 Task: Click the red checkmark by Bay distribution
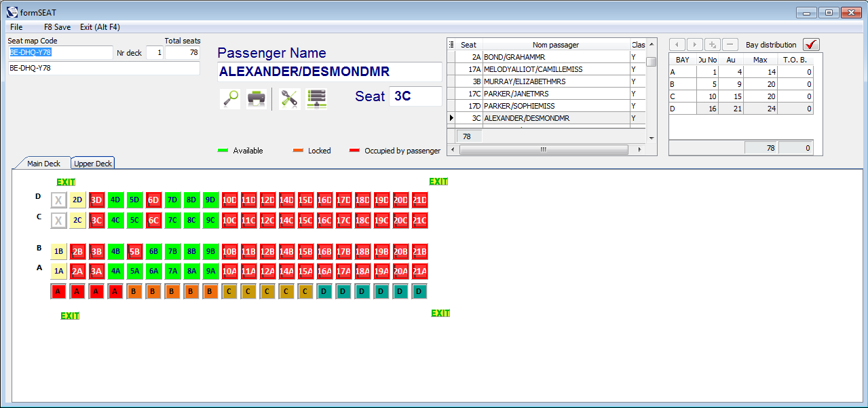pyautogui.click(x=811, y=45)
